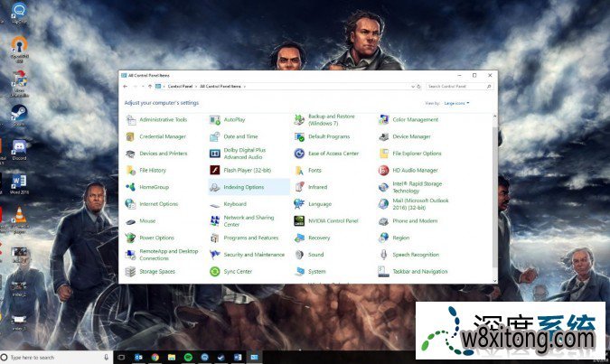Open HD Audio Manager

pos(414,170)
